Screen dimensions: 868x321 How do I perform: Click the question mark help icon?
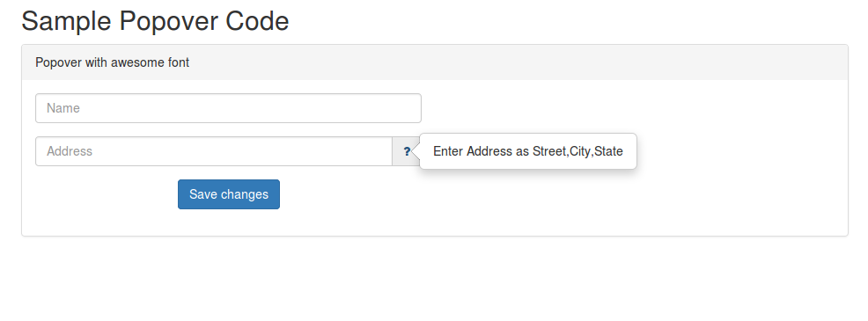tap(407, 151)
